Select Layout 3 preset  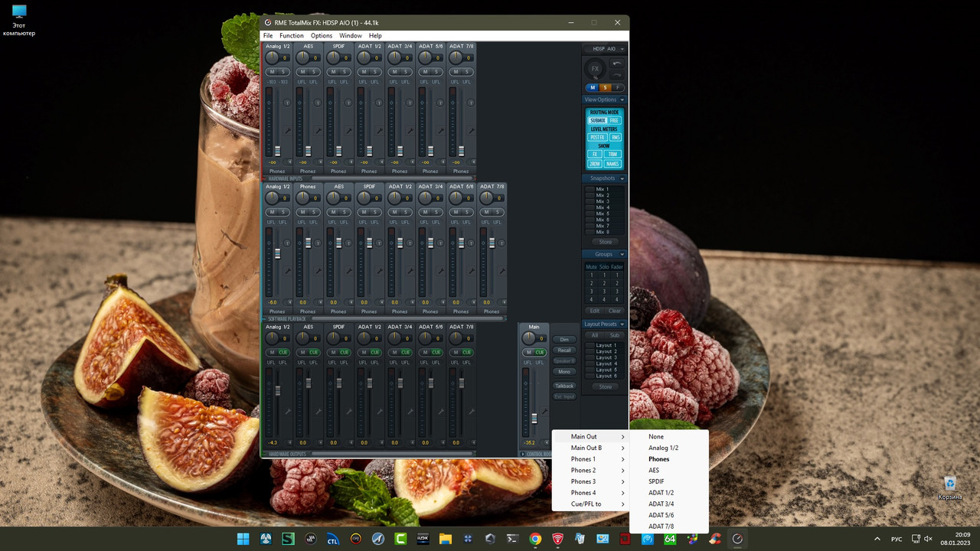[x=603, y=357]
